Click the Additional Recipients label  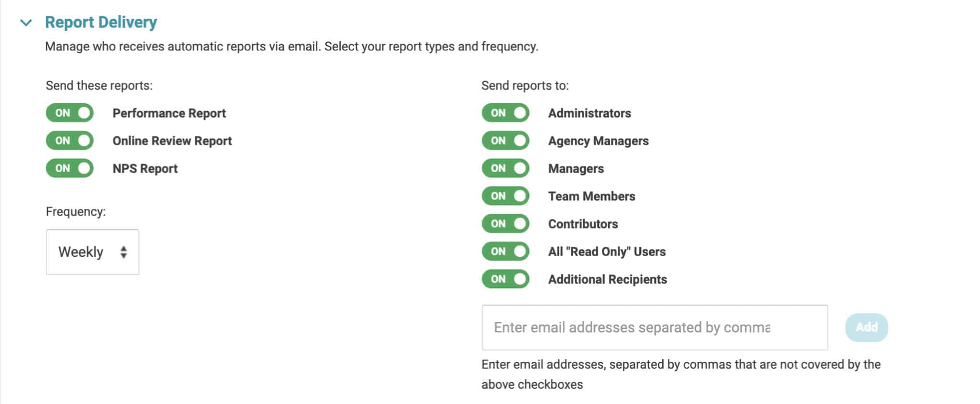607,279
